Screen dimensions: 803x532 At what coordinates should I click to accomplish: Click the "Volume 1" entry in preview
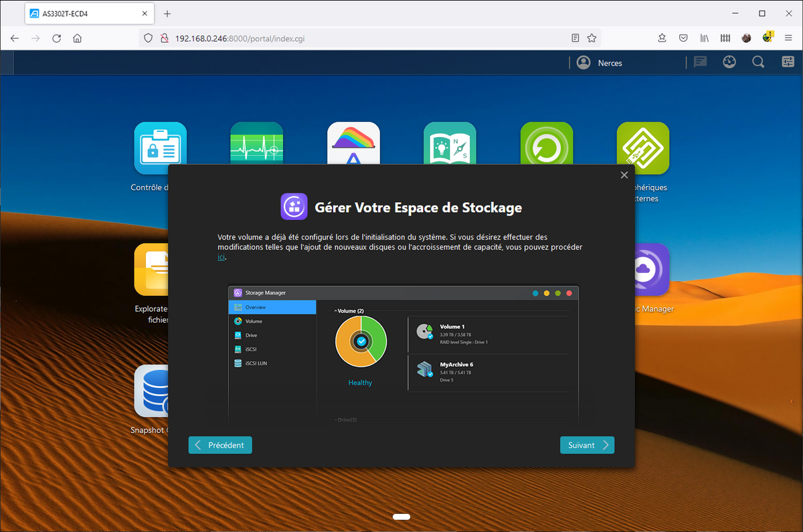(x=488, y=333)
